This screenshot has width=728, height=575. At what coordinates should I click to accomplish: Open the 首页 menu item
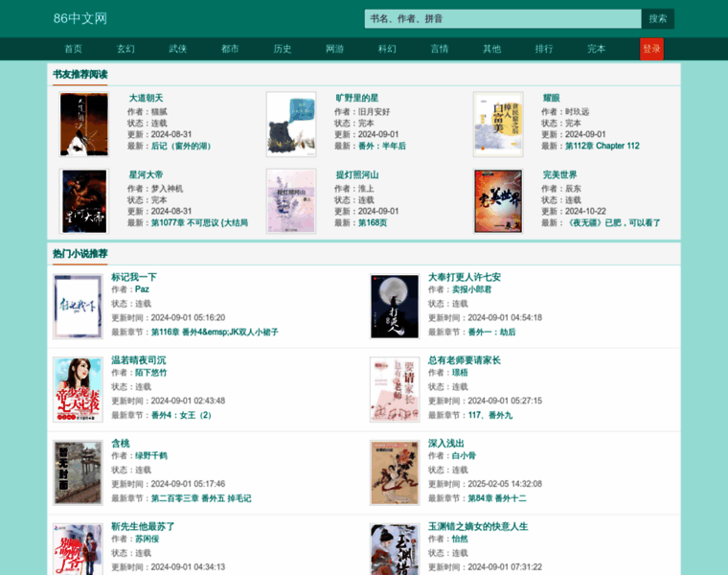[x=73, y=49]
